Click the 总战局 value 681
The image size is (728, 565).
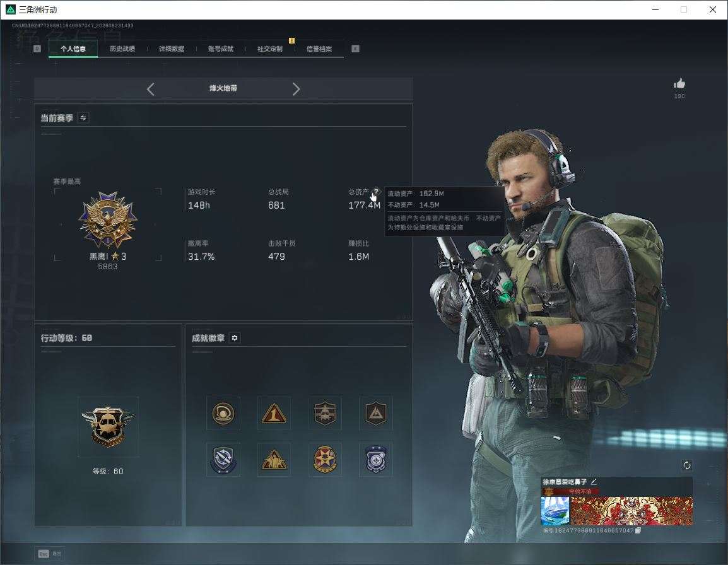pos(276,205)
